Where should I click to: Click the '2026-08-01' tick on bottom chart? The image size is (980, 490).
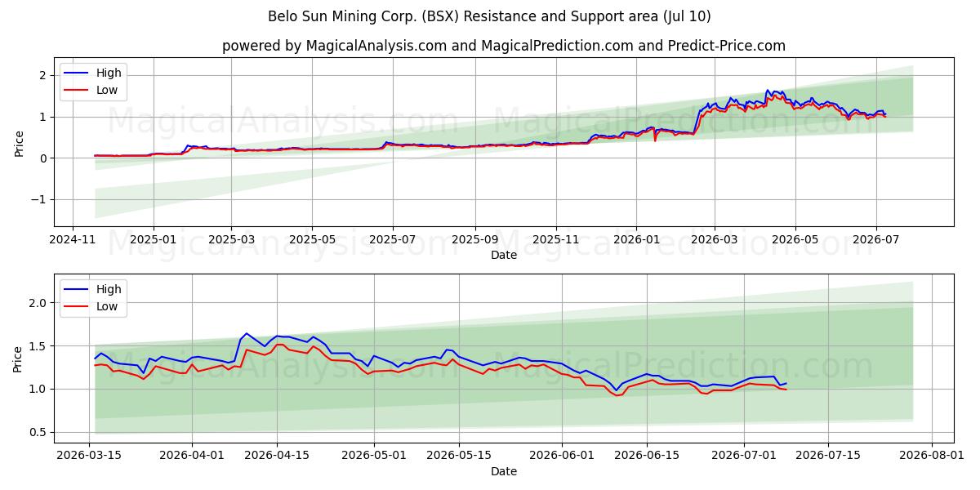click(931, 456)
